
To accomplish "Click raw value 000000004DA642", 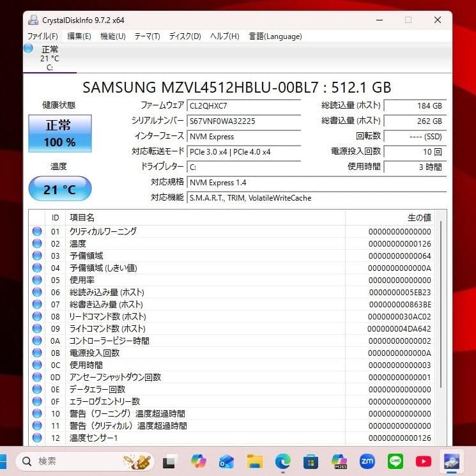I will pos(399,329).
